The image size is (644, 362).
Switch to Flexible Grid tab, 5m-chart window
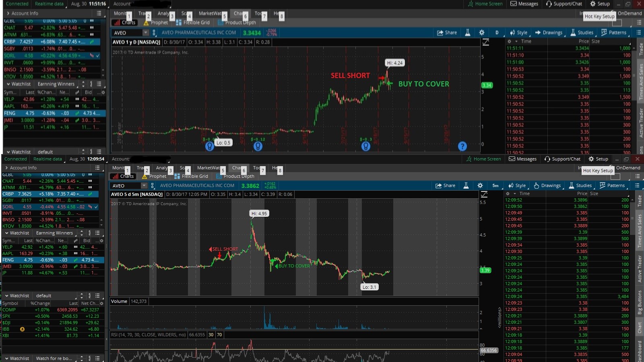[x=191, y=176]
